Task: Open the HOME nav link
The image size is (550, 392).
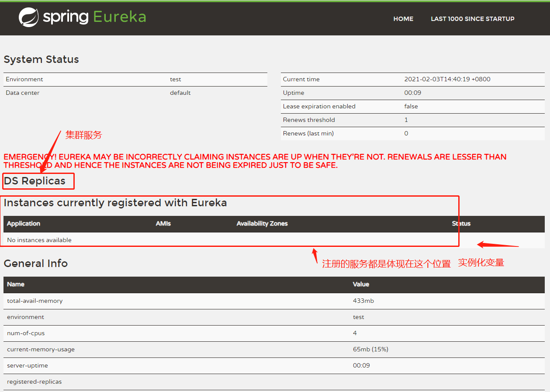Action: coord(403,19)
